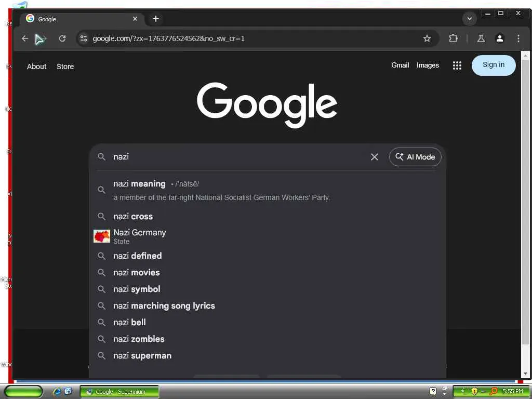
Task: Select suggestion 'nazi symbol'
Action: tap(268, 289)
